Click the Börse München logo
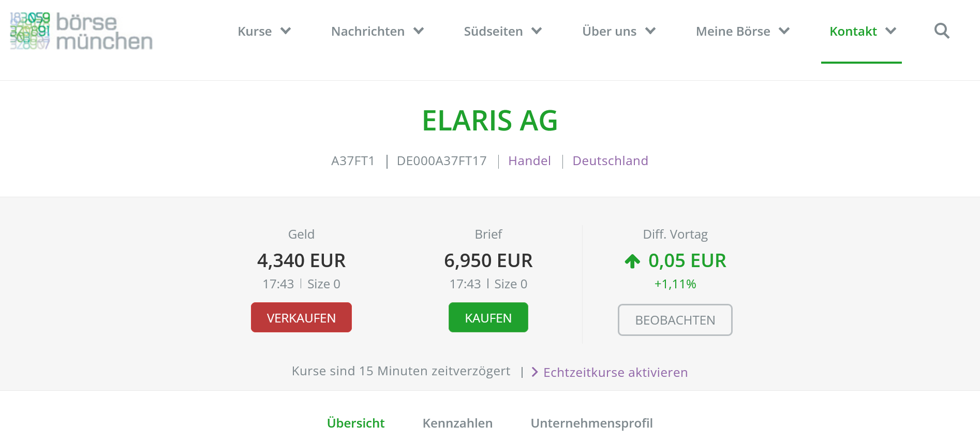Screen dimensions: 980x440 [x=81, y=31]
